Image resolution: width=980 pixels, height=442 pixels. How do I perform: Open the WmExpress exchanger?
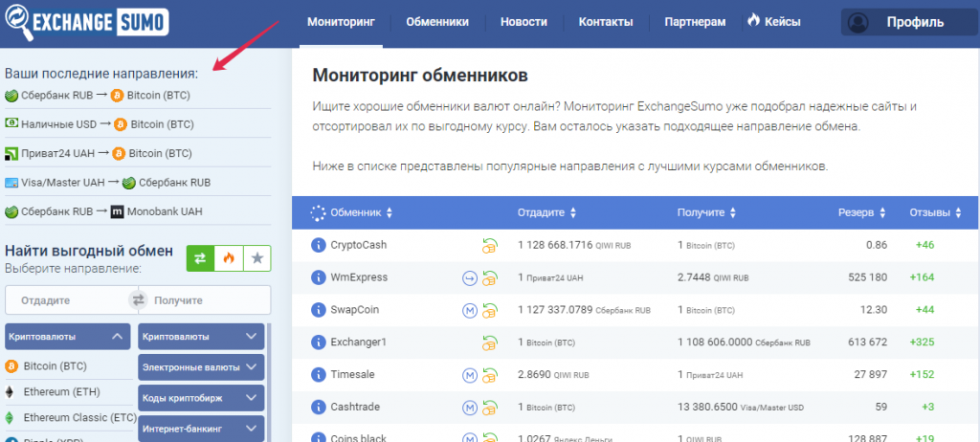(359, 277)
